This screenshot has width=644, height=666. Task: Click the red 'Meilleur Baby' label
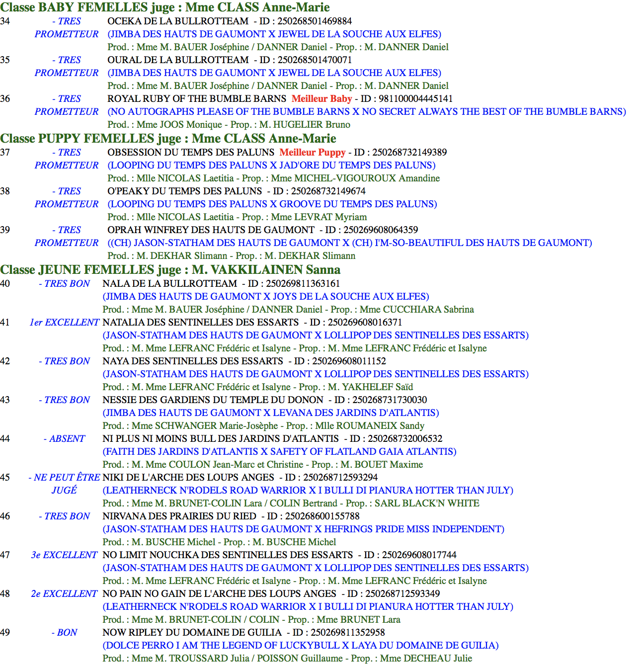322,98
